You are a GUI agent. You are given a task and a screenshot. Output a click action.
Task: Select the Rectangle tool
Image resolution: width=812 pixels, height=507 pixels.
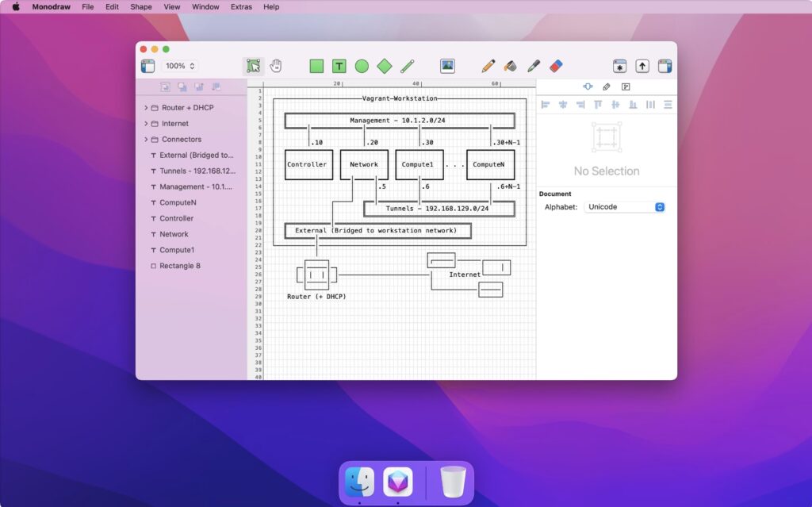point(316,67)
